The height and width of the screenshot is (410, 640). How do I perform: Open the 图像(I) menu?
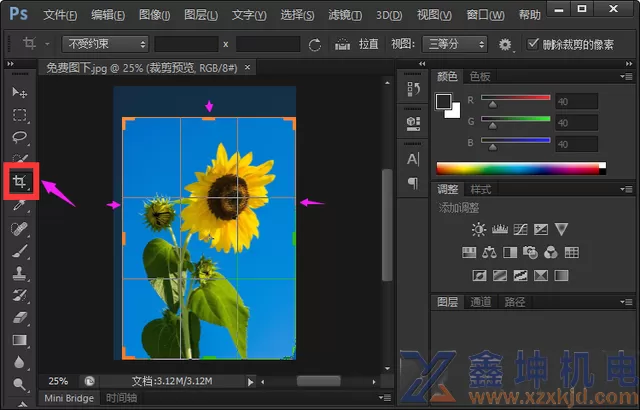154,15
